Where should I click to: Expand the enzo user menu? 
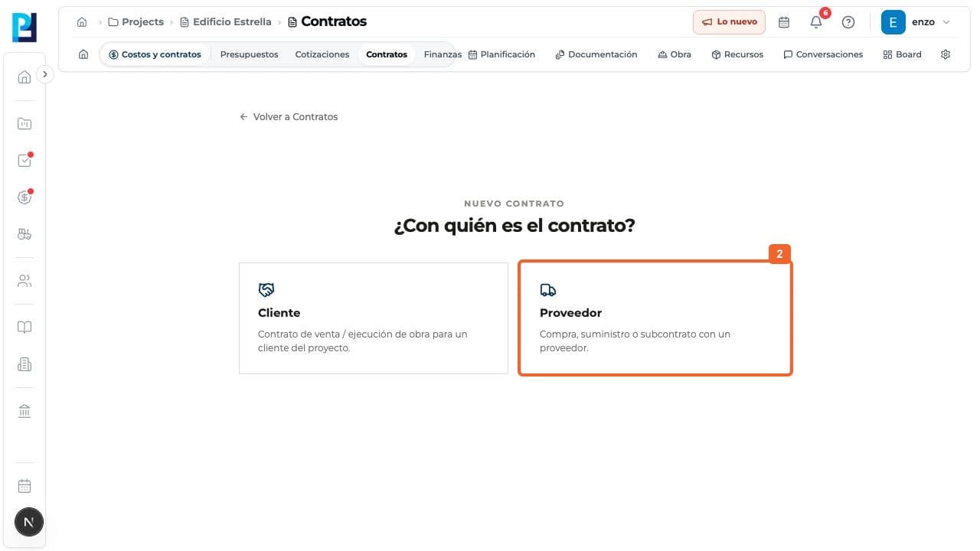pyautogui.click(x=916, y=22)
